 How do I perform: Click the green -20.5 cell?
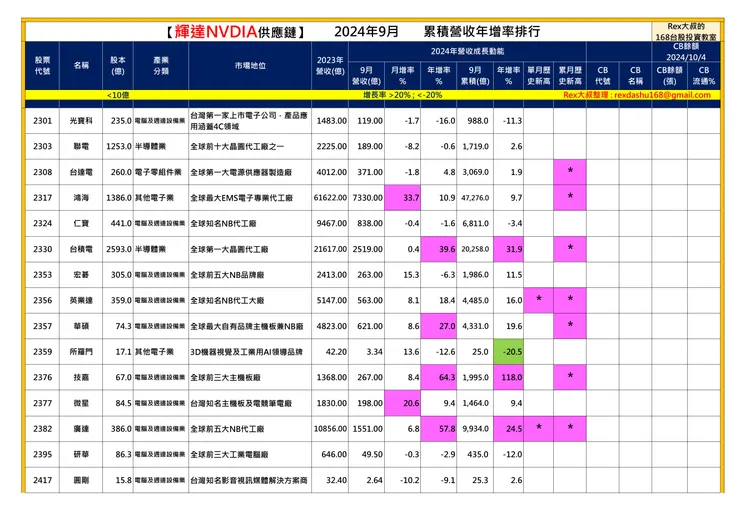click(508, 352)
